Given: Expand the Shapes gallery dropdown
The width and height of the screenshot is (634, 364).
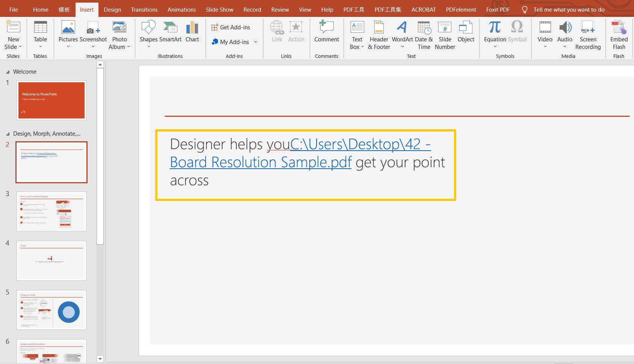Looking at the screenshot, I should point(148,47).
